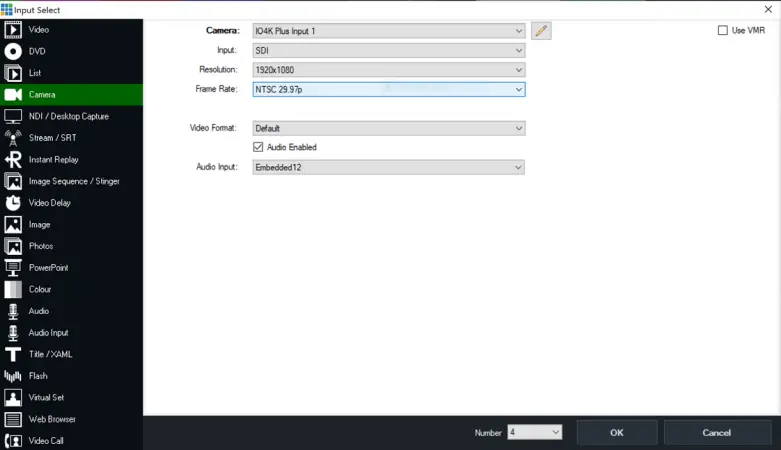
Task: Select the DVD disc icon
Action: coord(13,51)
